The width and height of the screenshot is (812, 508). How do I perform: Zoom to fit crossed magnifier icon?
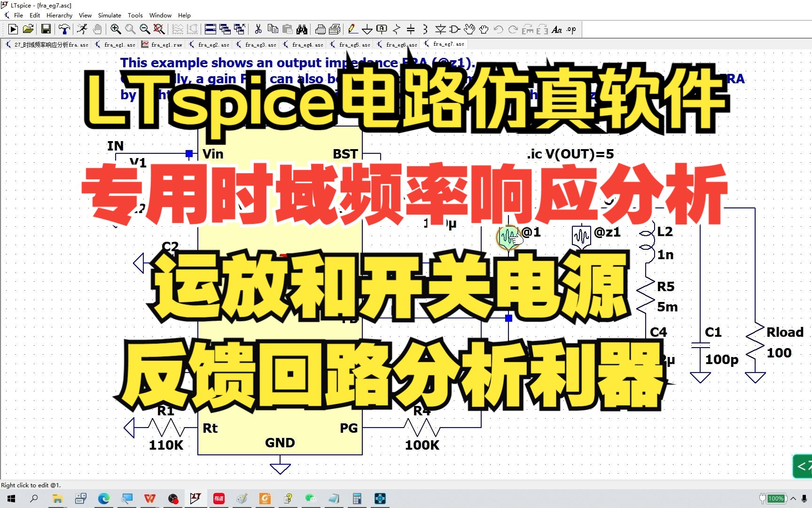(159, 29)
